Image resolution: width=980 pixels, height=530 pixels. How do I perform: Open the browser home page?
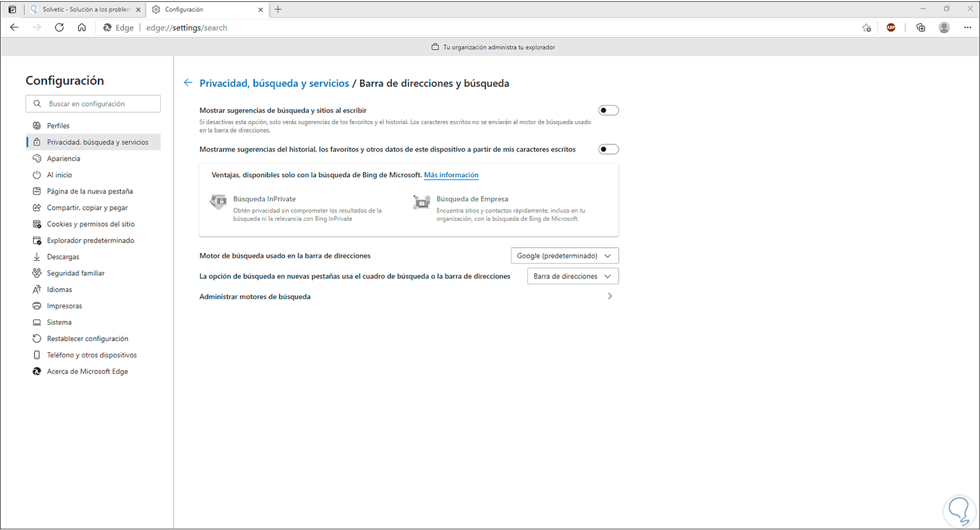tap(82, 27)
